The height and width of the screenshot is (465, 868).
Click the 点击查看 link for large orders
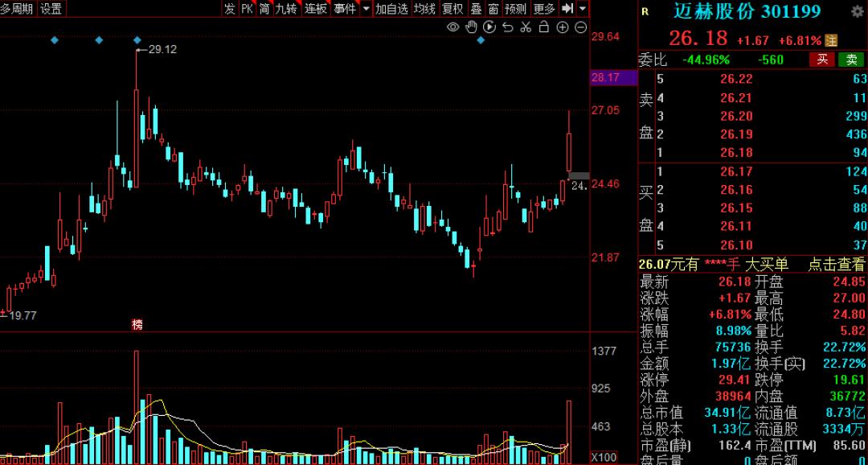tap(836, 265)
